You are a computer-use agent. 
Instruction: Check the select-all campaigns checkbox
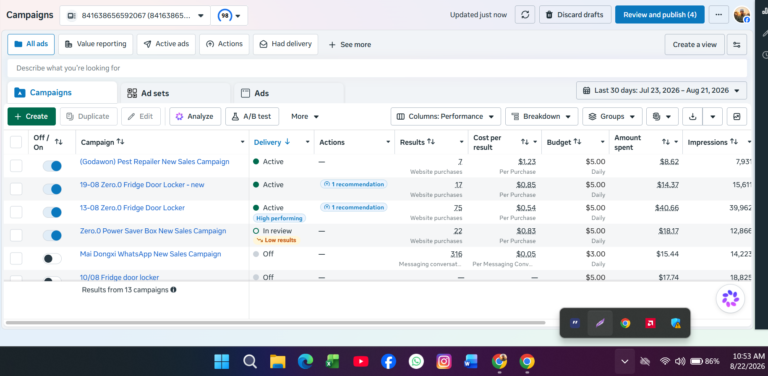point(16,142)
